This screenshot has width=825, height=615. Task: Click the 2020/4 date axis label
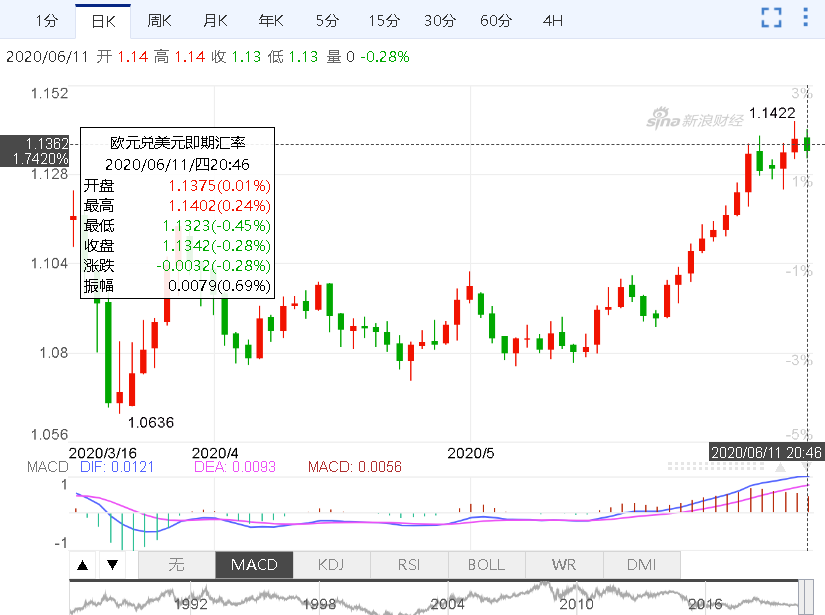[215, 453]
